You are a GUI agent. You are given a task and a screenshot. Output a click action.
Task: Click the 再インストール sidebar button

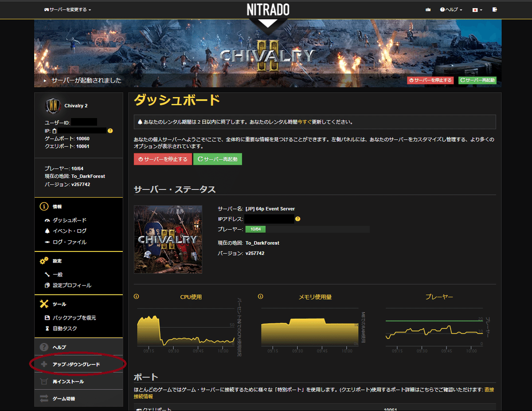(x=78, y=381)
